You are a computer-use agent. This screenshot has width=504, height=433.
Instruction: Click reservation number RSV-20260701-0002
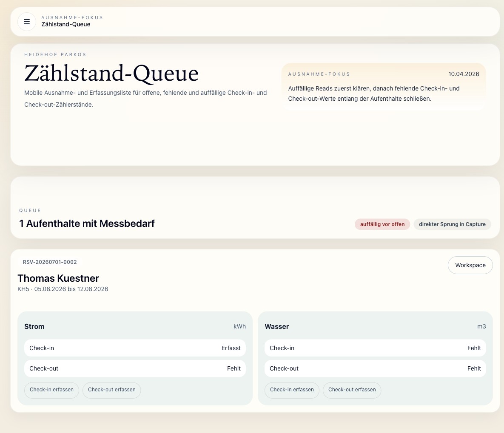[50, 262]
